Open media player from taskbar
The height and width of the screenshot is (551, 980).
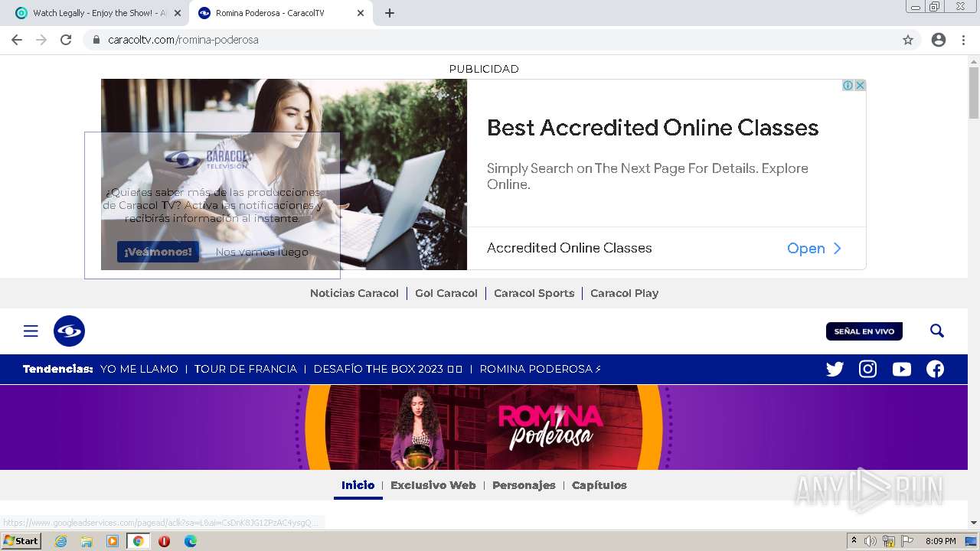coord(113,541)
